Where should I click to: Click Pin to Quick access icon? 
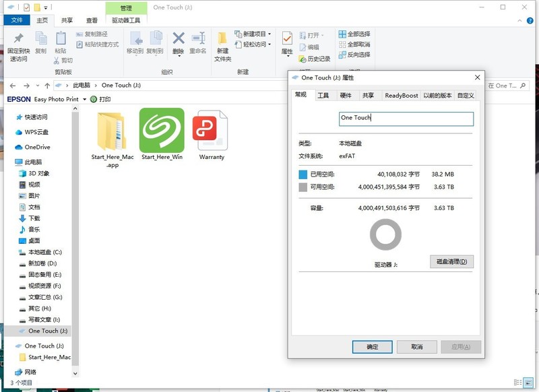[x=19, y=38]
